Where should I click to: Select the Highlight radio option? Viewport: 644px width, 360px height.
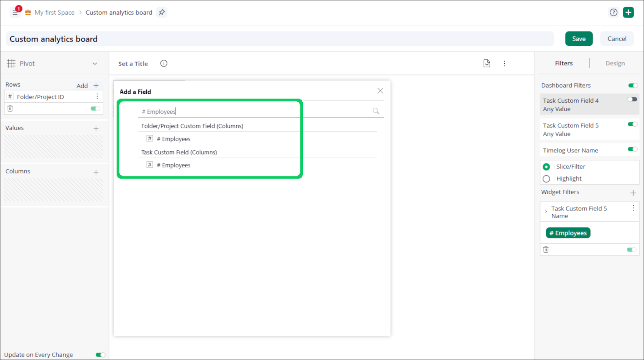[546, 179]
